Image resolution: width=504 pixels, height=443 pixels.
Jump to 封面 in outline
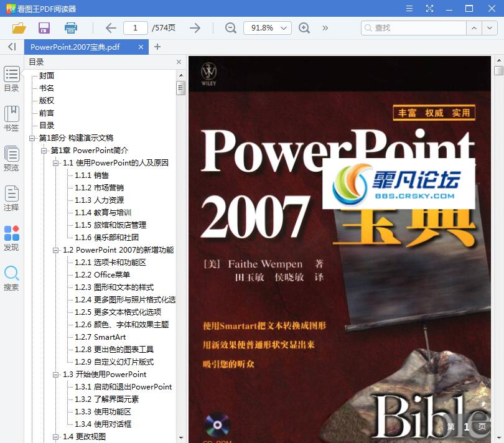coord(47,75)
